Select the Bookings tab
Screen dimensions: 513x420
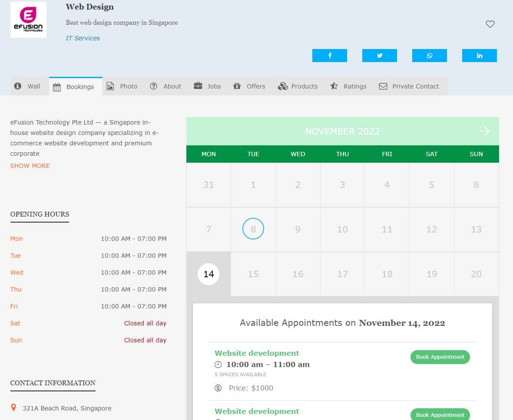(x=76, y=87)
